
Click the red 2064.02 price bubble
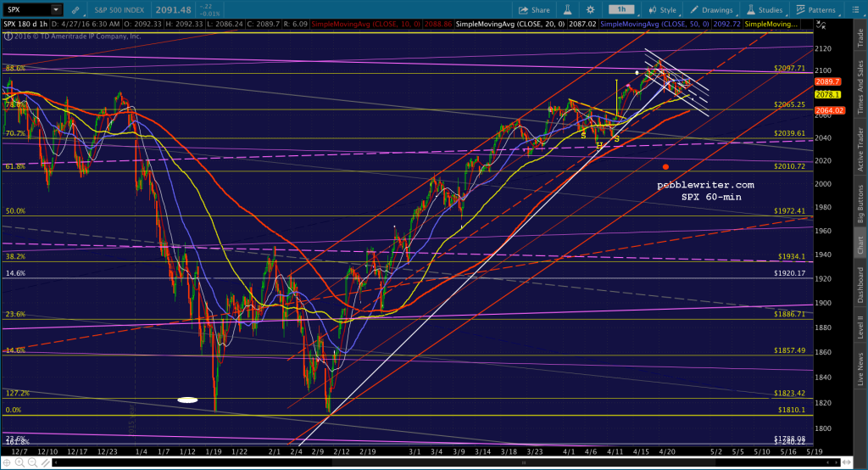click(x=829, y=110)
